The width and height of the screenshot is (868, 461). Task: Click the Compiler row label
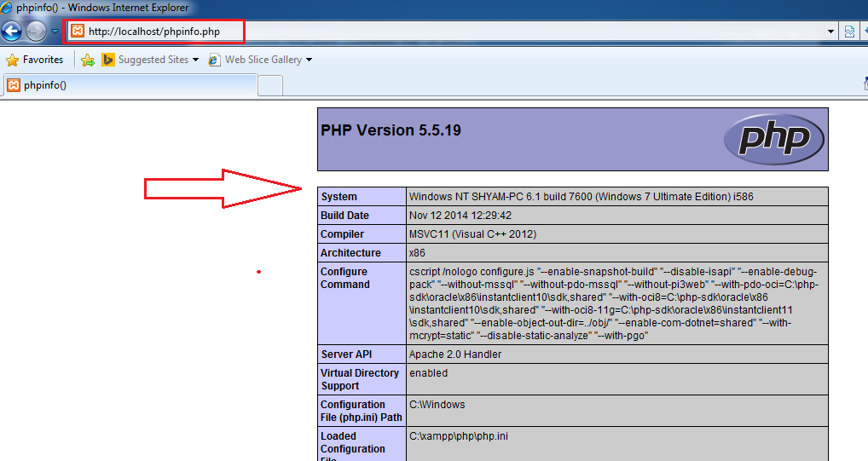(342, 234)
